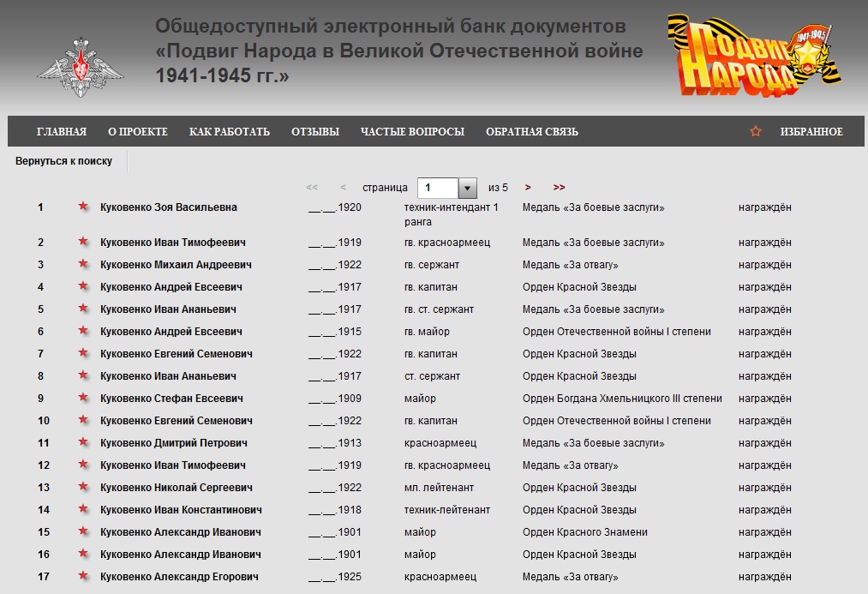This screenshot has width=868, height=594.
Task: Star row 6 Куковенко Андрей Евсеевич
Action: (83, 332)
